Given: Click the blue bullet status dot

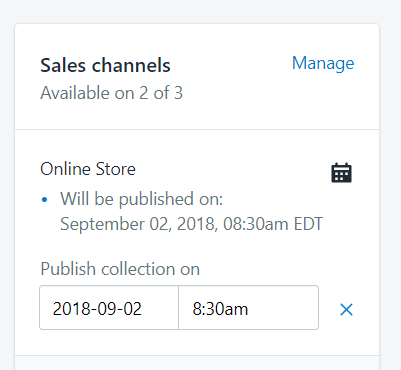Looking at the screenshot, I should click(x=44, y=200).
